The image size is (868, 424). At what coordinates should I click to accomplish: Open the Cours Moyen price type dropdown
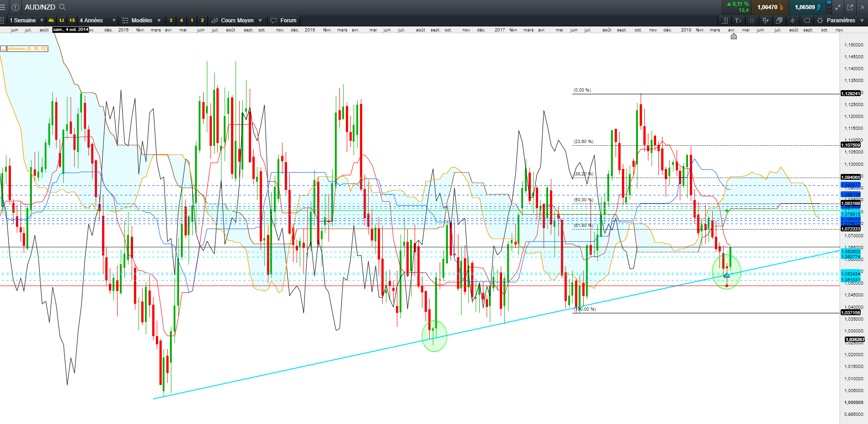[237, 20]
